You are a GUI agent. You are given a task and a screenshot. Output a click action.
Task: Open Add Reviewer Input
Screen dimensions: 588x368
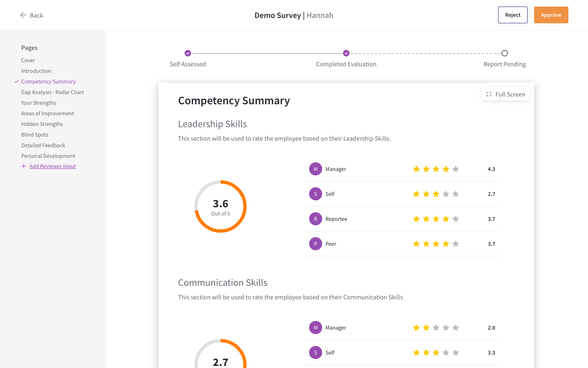[52, 166]
